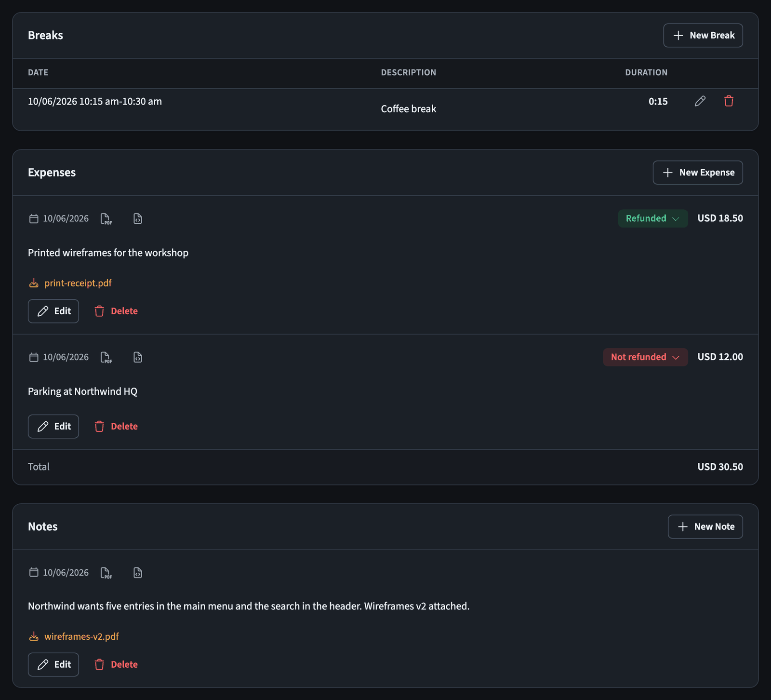Screen dimensions: 771x700
Task: Export printed wireframes expense as code file
Action: (138, 219)
